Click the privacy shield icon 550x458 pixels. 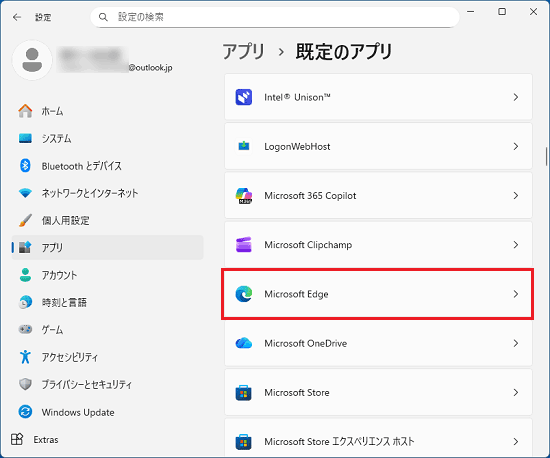25,384
